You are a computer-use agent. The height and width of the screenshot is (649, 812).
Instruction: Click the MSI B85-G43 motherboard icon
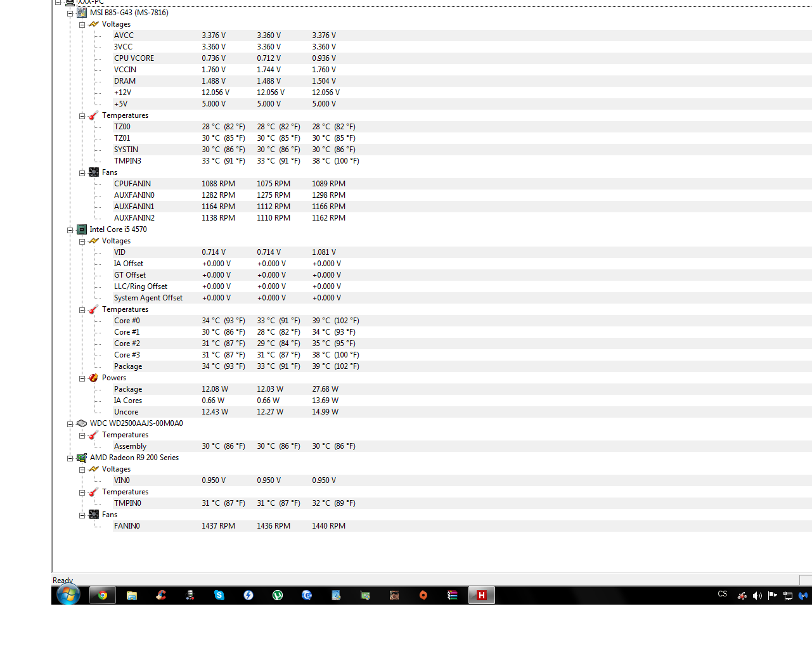[x=82, y=13]
